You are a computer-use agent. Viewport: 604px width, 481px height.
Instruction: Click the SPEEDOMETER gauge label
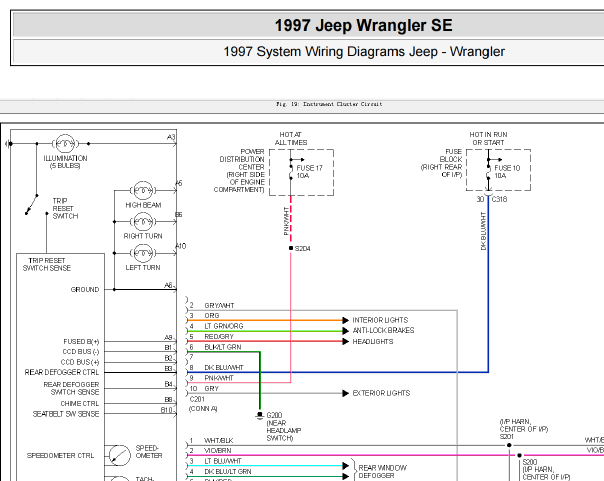149,452
